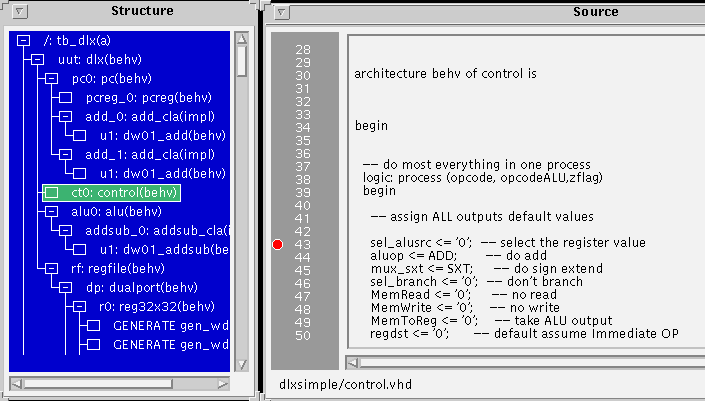Click the left arrow of the Source horizontal scrollbar
Image resolution: width=705 pixels, height=401 pixels.
coord(353,362)
